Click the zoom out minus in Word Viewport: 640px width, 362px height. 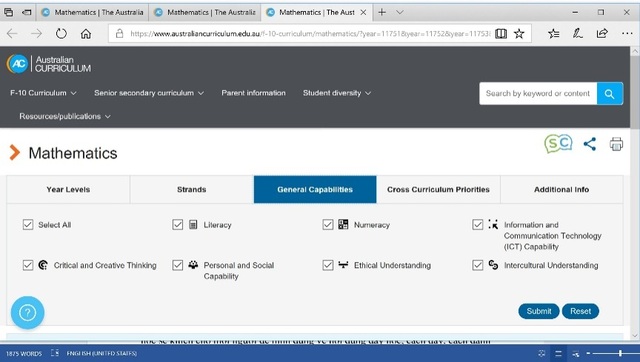pyautogui.click(x=588, y=353)
